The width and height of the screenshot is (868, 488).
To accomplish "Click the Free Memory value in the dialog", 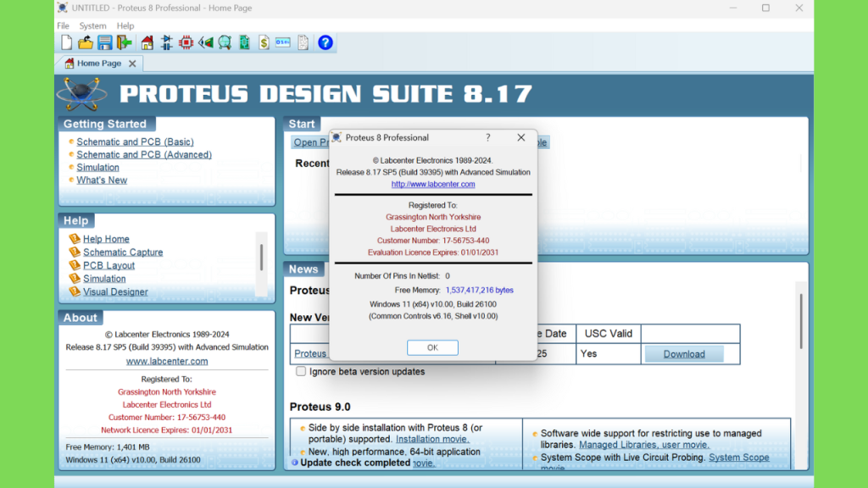I will [x=480, y=291].
